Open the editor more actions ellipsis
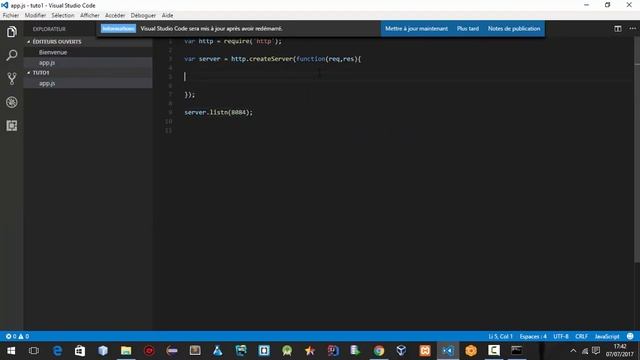Viewport: 640px width, 360px height. (x=632, y=29)
